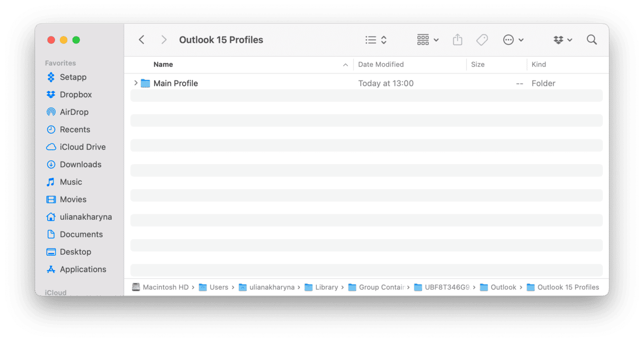Open the ulianakharyna home folder in sidebar
Screen dimensions: 644x342
pyautogui.click(x=79, y=217)
